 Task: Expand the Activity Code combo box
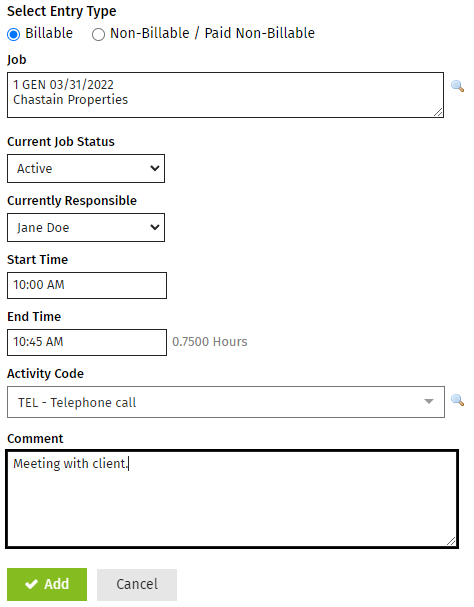tap(226, 402)
